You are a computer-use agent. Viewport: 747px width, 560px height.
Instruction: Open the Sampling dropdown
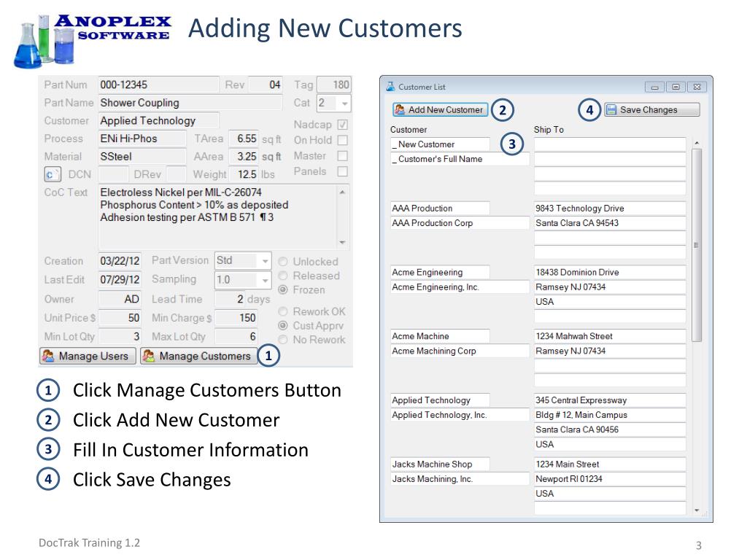pos(265,280)
